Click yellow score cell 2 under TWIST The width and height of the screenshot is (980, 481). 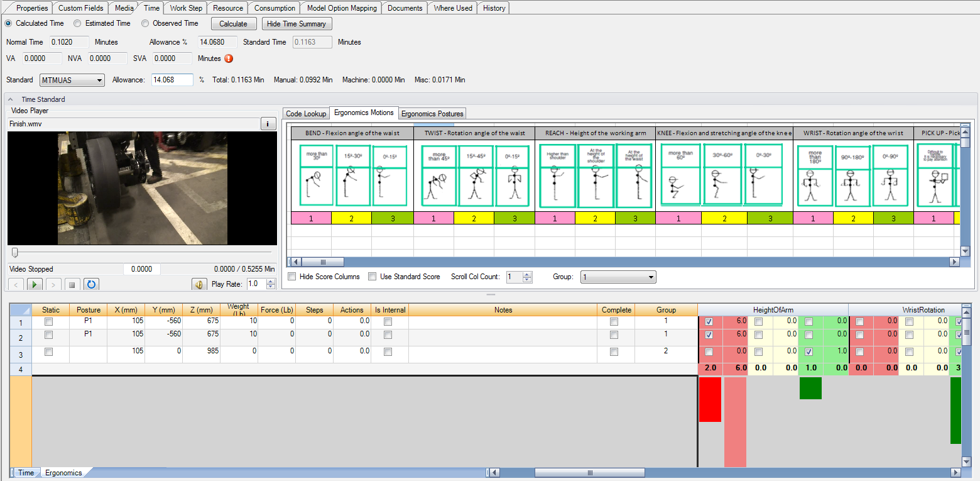tap(474, 218)
